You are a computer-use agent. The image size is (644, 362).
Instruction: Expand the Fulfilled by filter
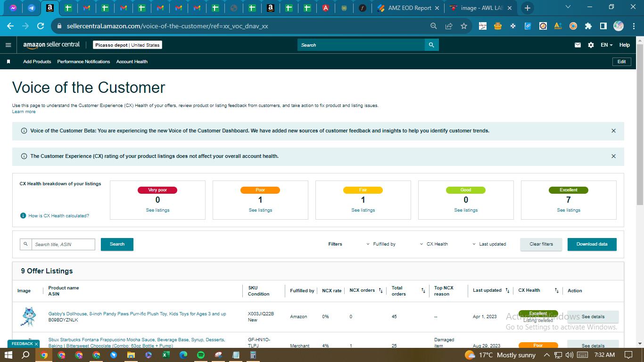coord(381,244)
